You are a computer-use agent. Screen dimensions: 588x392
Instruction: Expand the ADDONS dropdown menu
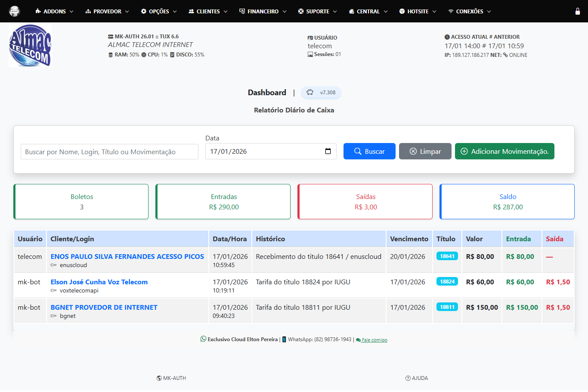tap(54, 11)
